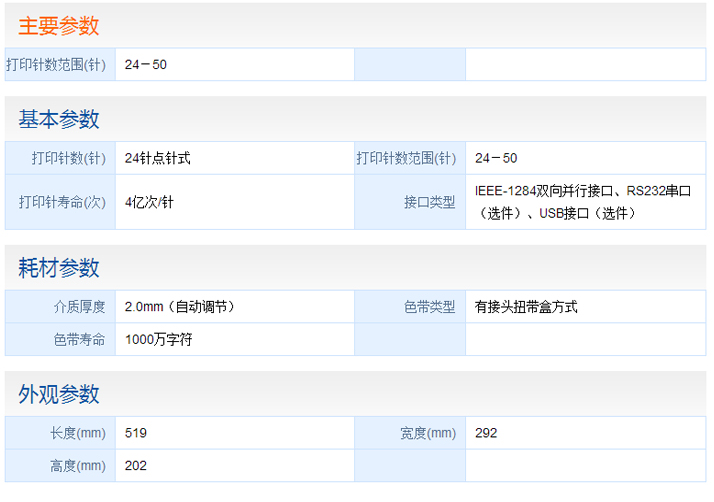The height and width of the screenshot is (502, 714).
Task: Select the 打印针寿命(次) label
Action: 62,202
